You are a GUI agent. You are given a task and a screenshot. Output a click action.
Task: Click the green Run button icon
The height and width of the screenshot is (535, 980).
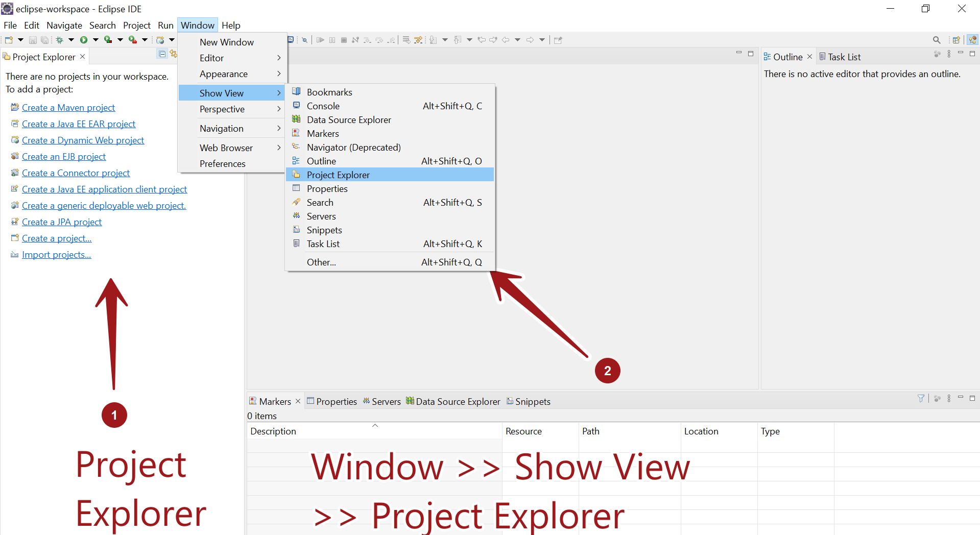(x=84, y=40)
